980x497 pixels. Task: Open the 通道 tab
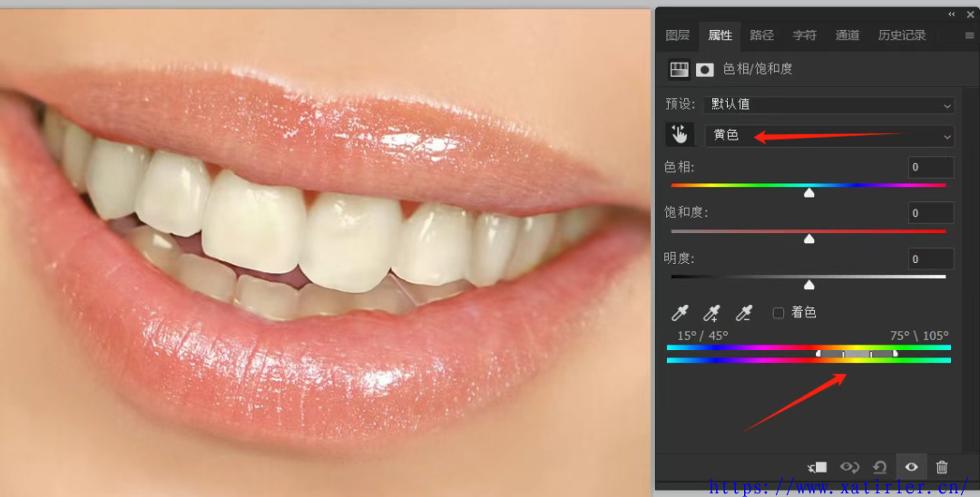[848, 35]
